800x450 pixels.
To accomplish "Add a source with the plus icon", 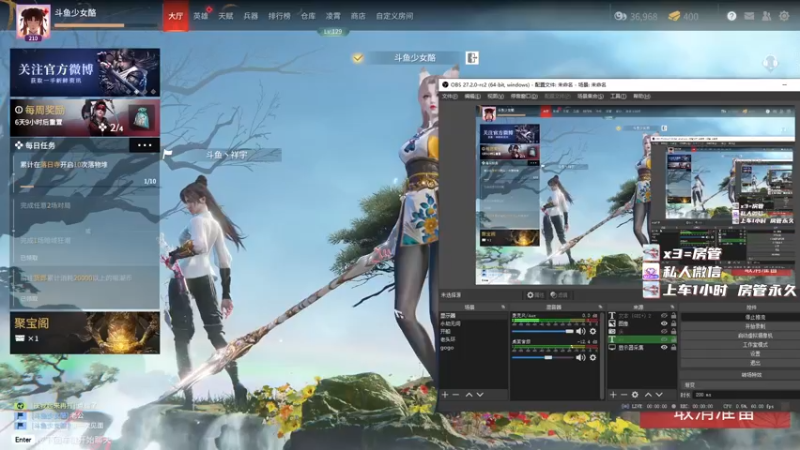I will point(613,394).
